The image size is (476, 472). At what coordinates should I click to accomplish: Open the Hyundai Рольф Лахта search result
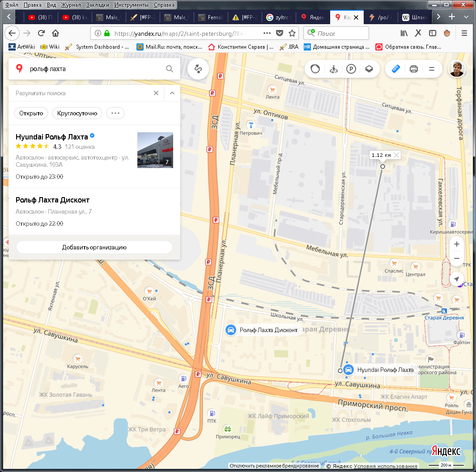click(x=94, y=156)
